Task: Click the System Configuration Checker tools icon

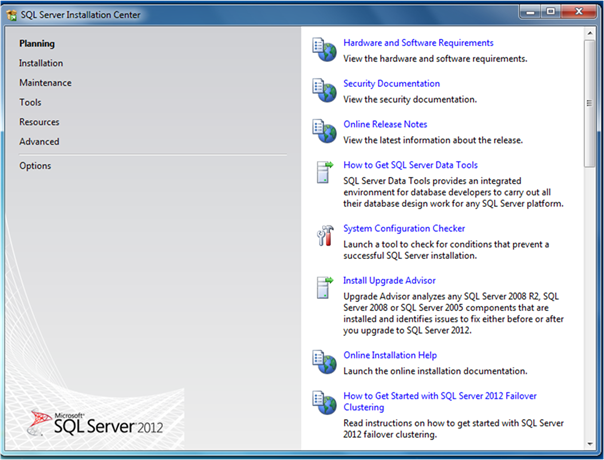Action: (325, 235)
